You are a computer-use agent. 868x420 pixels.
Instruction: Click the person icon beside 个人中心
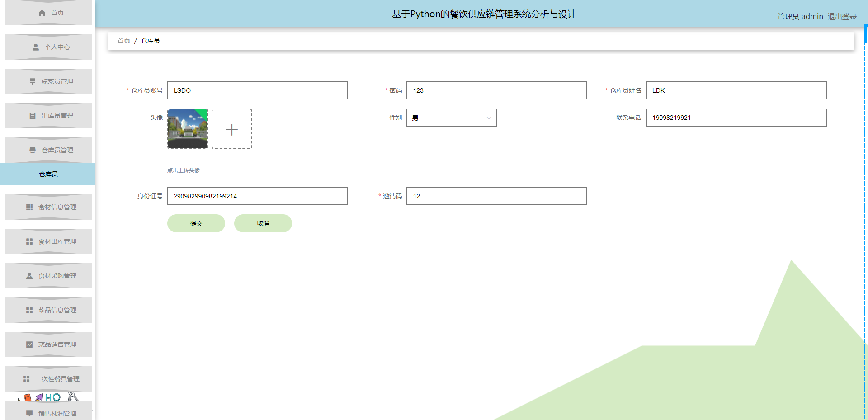click(x=36, y=47)
